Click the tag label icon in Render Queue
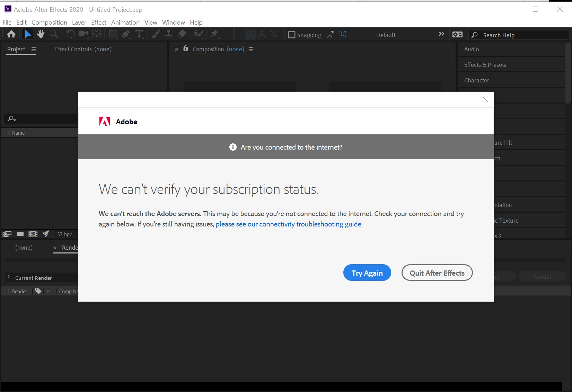 [x=38, y=291]
